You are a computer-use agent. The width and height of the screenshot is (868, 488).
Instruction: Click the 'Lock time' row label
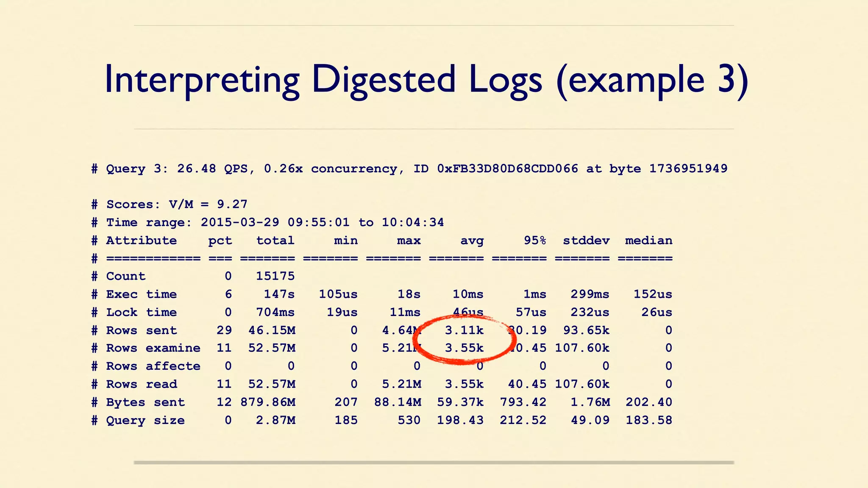141,312
